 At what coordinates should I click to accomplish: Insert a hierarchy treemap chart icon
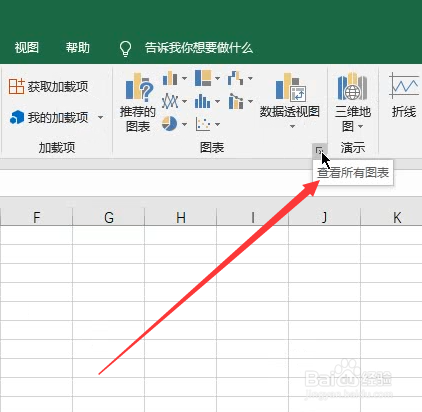[x=203, y=78]
